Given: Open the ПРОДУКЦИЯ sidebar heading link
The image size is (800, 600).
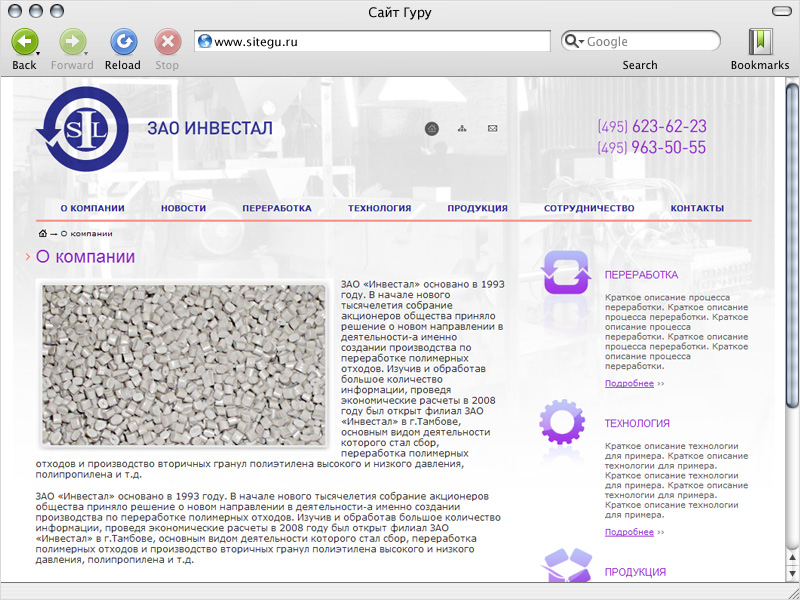Looking at the screenshot, I should point(635,572).
